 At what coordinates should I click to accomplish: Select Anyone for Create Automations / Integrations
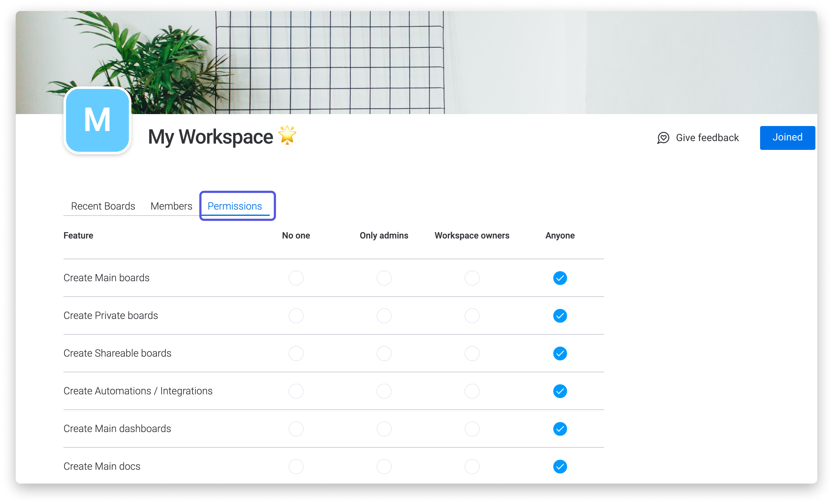pos(560,391)
